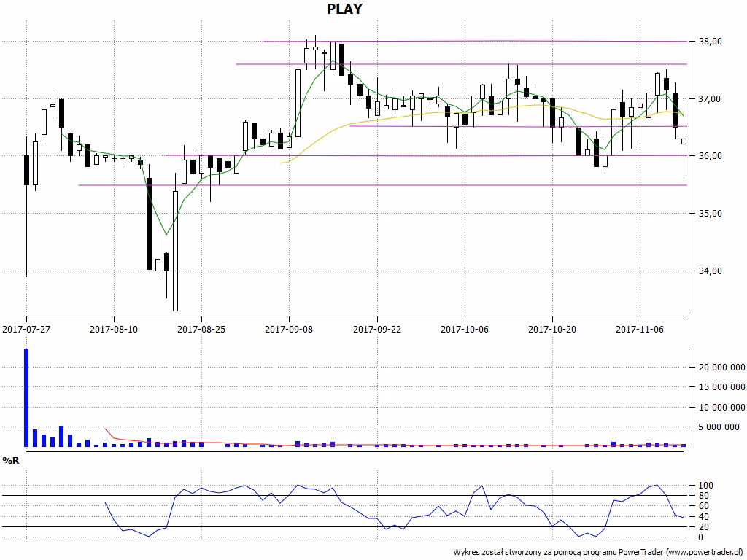Click the 2017-10-06 date label
Image resolution: width=747 pixels, height=560 pixels.
point(465,329)
